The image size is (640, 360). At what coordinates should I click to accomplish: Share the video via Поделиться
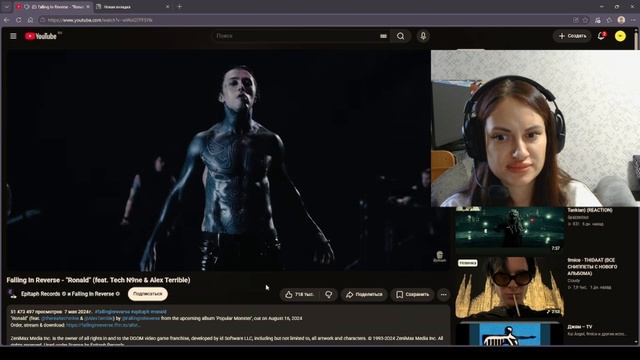point(364,294)
